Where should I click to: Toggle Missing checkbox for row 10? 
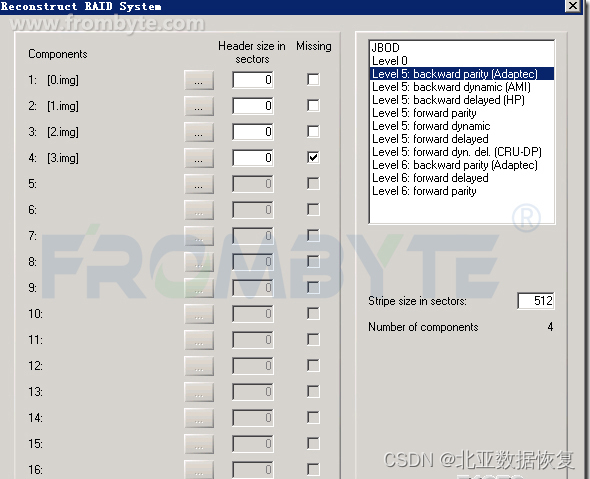click(x=313, y=313)
